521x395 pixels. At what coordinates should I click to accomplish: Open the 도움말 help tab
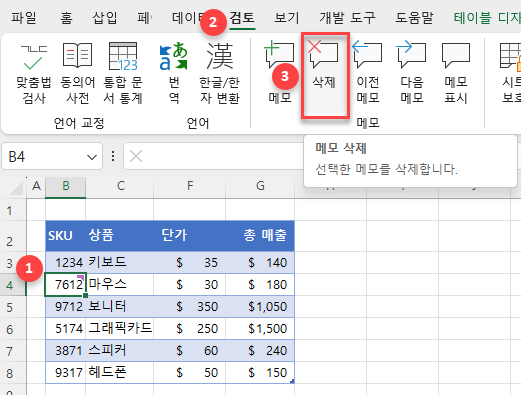[414, 18]
